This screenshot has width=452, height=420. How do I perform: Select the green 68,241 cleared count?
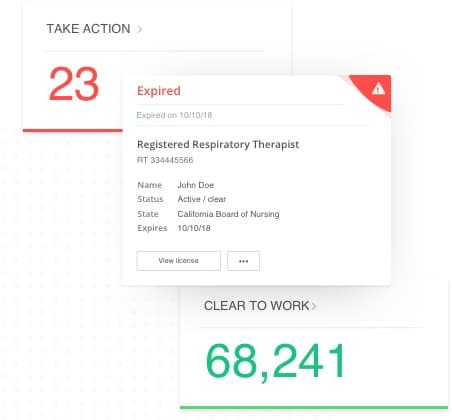[x=276, y=361]
